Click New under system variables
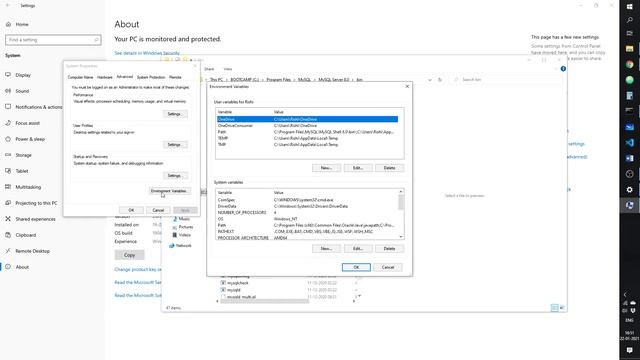 (x=326, y=249)
